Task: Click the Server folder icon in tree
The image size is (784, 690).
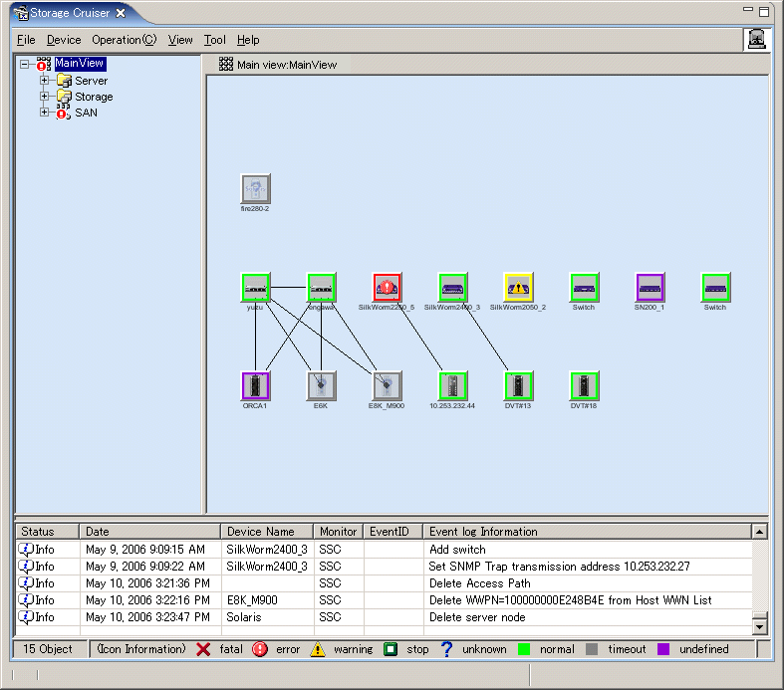Action: (64, 81)
